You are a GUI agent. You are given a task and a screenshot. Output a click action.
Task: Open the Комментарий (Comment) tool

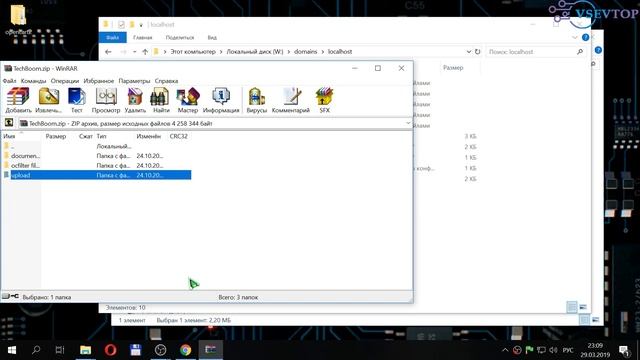pyautogui.click(x=291, y=100)
